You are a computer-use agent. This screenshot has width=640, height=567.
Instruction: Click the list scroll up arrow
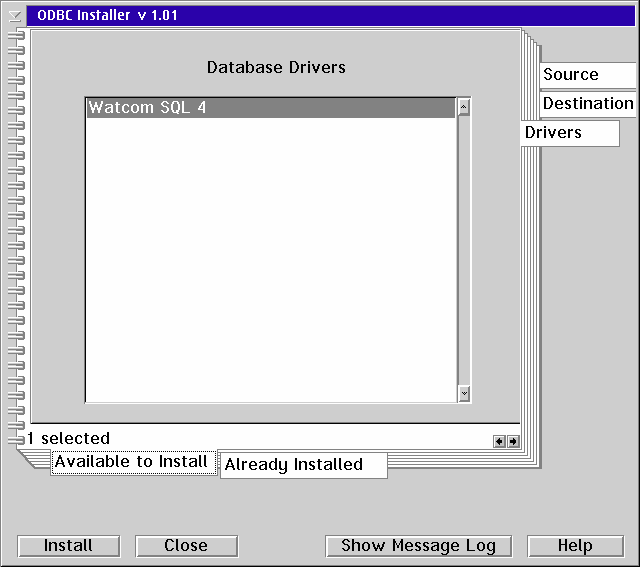[x=464, y=107]
